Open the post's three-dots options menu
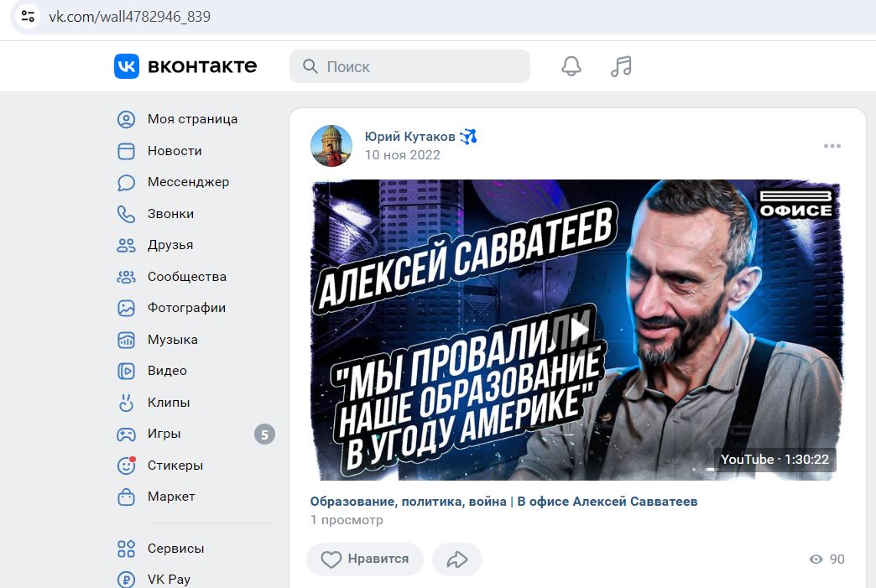 (x=832, y=146)
